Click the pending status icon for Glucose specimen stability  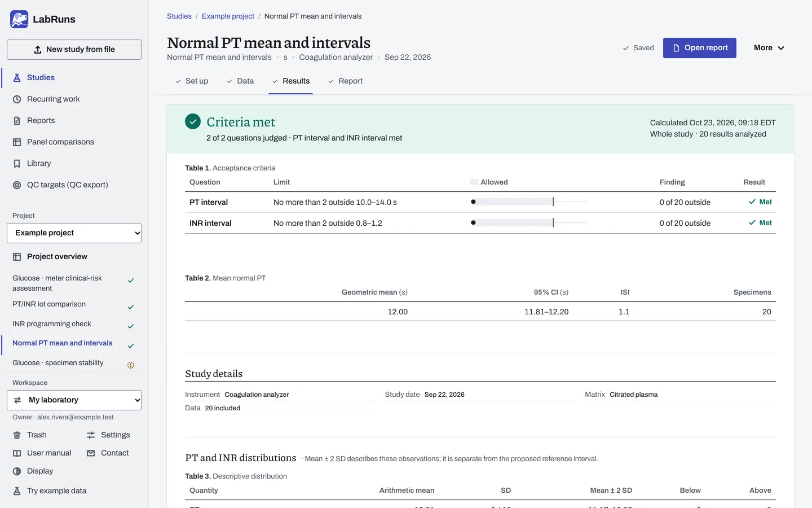pyautogui.click(x=131, y=365)
